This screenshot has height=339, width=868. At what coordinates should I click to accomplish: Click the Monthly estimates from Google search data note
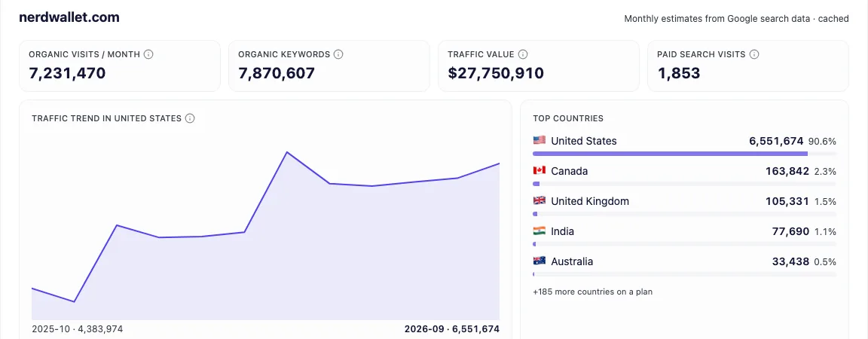(736, 18)
